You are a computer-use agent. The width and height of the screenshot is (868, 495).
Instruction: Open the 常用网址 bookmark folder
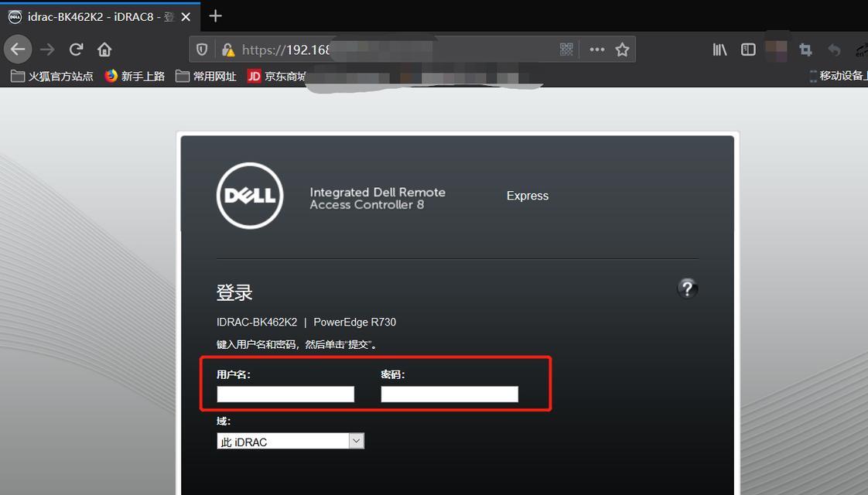[206, 76]
